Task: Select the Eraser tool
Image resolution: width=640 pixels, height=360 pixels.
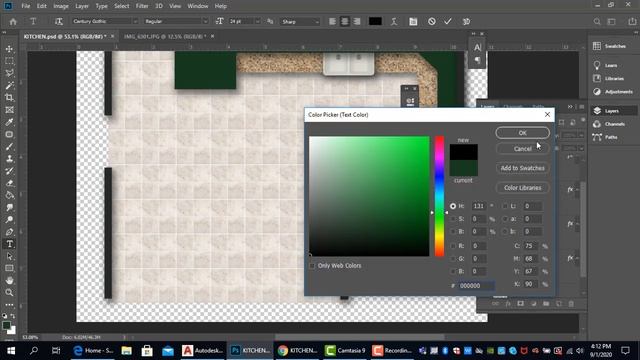Action: tap(9, 183)
